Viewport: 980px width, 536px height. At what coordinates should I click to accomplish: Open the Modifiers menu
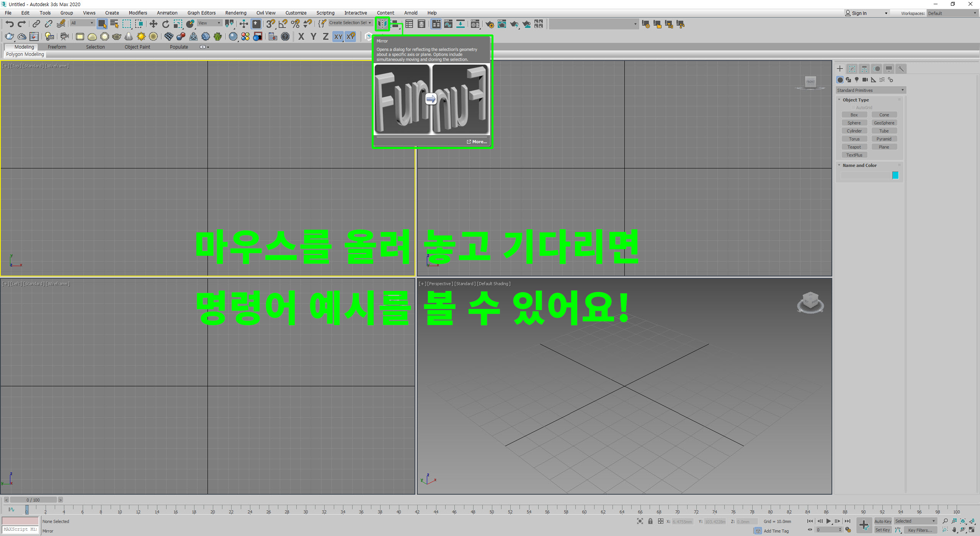click(x=138, y=13)
